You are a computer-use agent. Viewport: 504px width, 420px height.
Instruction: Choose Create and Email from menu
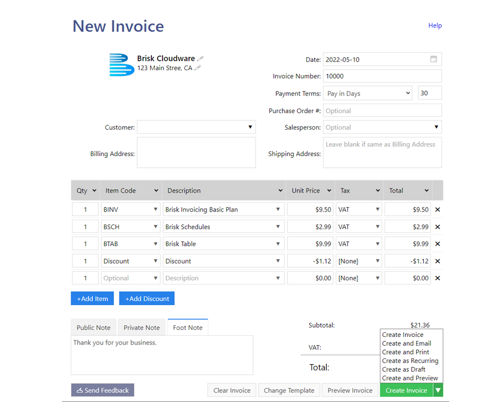click(407, 343)
